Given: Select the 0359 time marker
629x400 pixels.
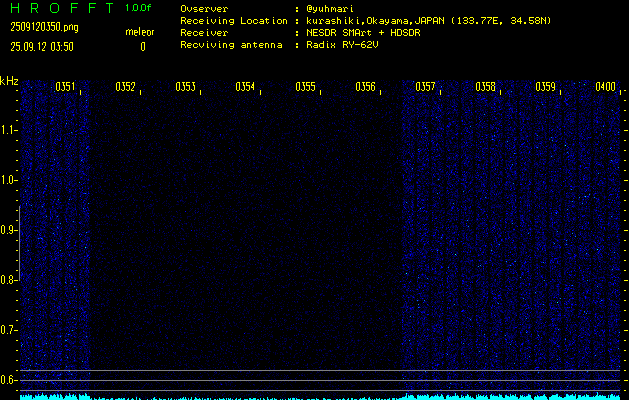Looking at the screenshot, I should (x=545, y=87).
